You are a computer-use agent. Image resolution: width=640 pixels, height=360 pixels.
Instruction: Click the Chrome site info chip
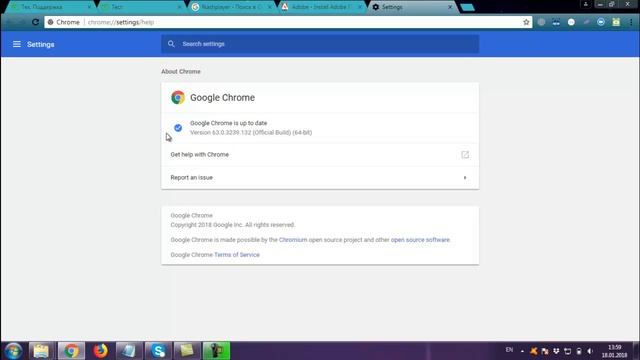pos(64,22)
